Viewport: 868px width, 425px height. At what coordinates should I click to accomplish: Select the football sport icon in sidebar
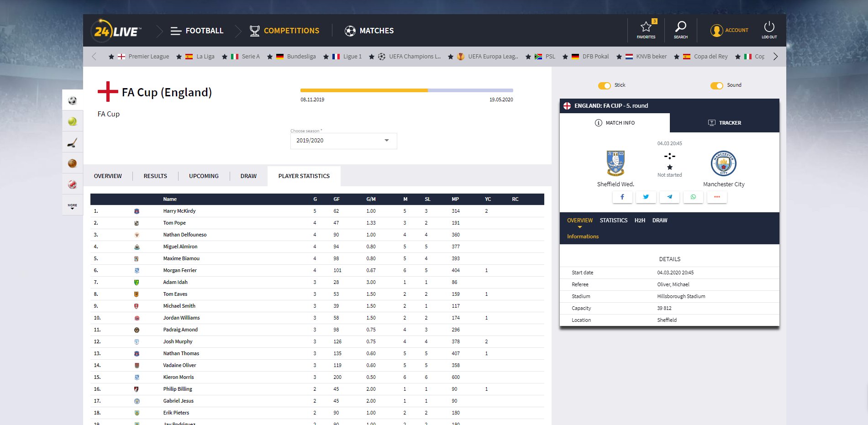pos(72,100)
